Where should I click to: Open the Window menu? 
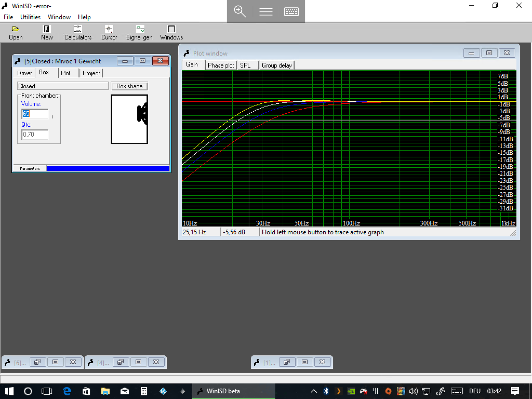pyautogui.click(x=59, y=17)
